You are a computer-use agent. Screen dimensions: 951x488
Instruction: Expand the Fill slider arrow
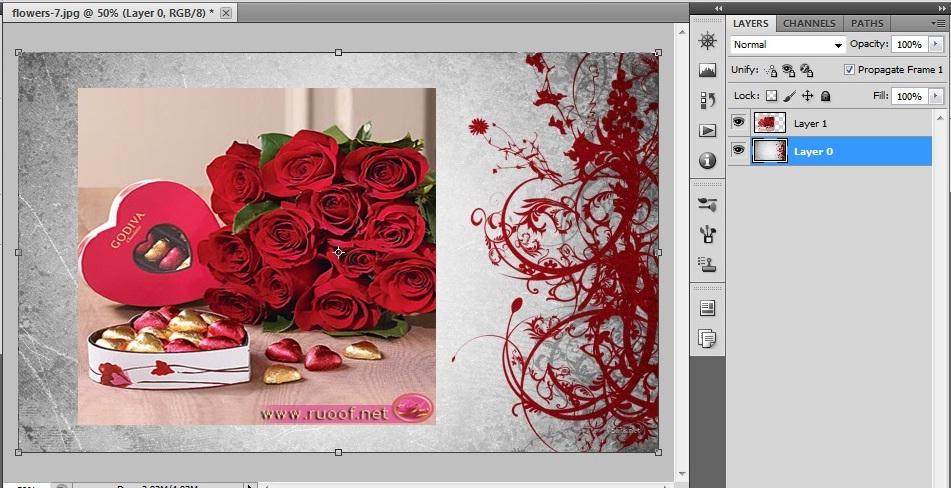point(936,97)
